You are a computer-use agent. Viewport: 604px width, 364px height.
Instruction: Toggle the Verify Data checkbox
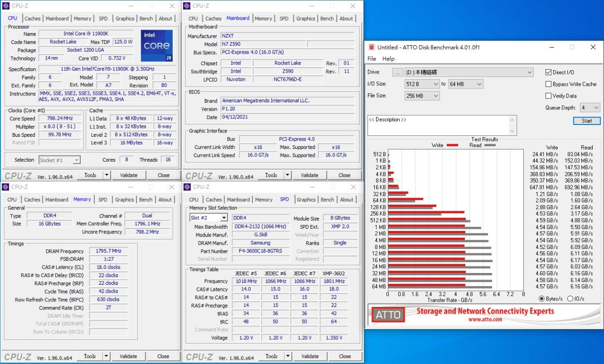(548, 96)
